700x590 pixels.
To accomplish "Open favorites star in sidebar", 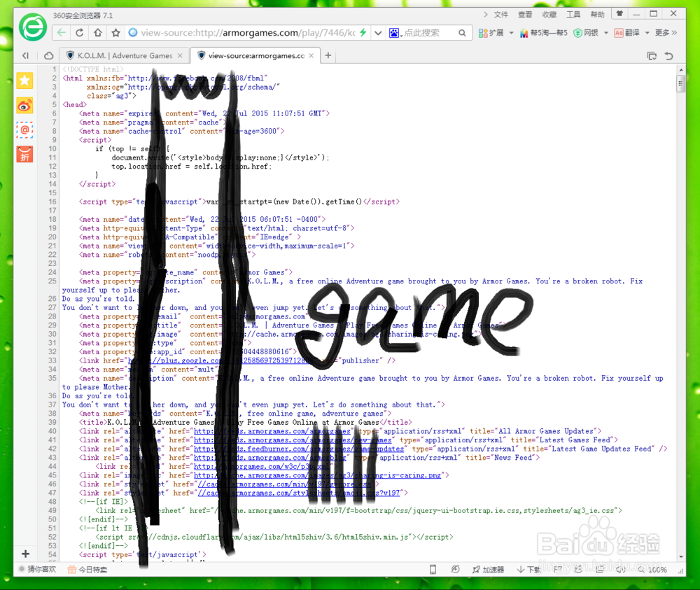I will point(25,80).
